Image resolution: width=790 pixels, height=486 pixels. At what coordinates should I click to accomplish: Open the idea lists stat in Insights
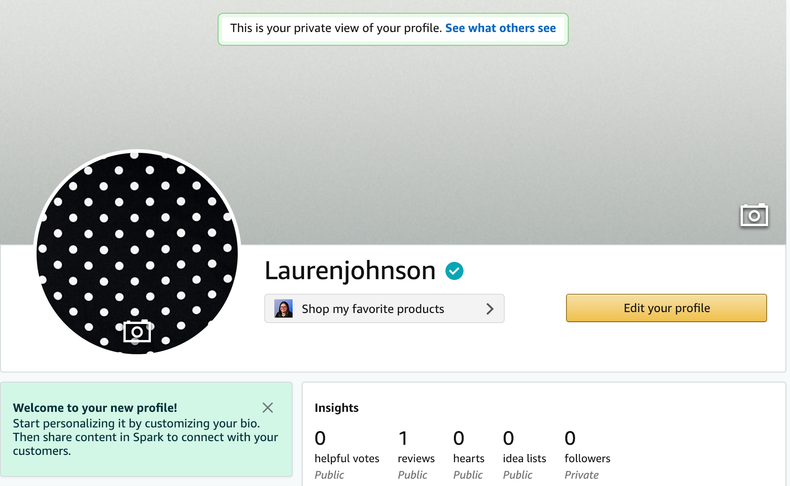508,439
